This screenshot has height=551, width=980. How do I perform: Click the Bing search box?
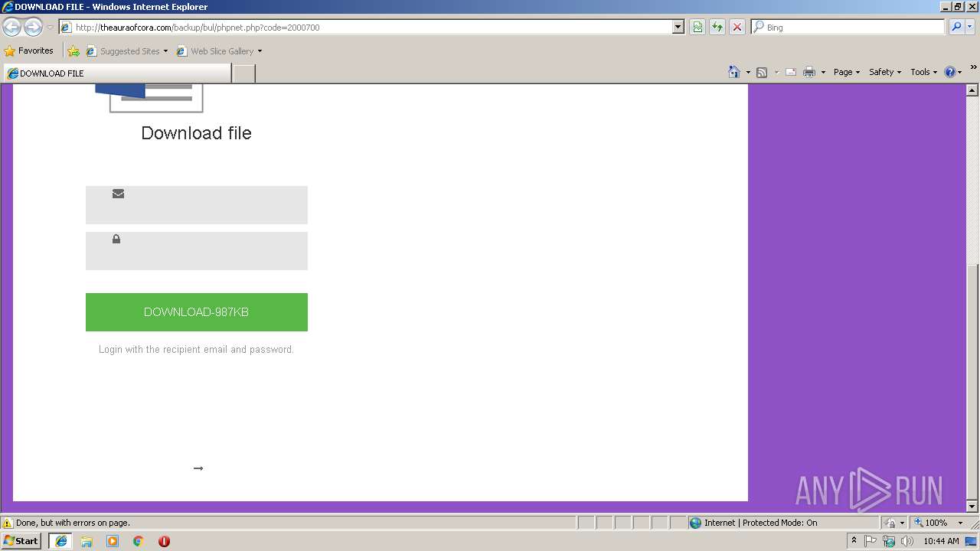848,27
